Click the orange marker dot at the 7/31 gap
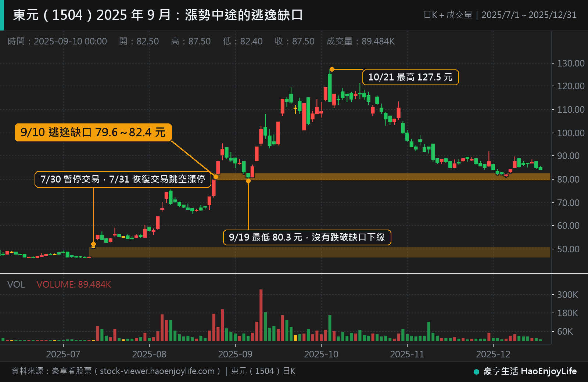 click(x=93, y=244)
